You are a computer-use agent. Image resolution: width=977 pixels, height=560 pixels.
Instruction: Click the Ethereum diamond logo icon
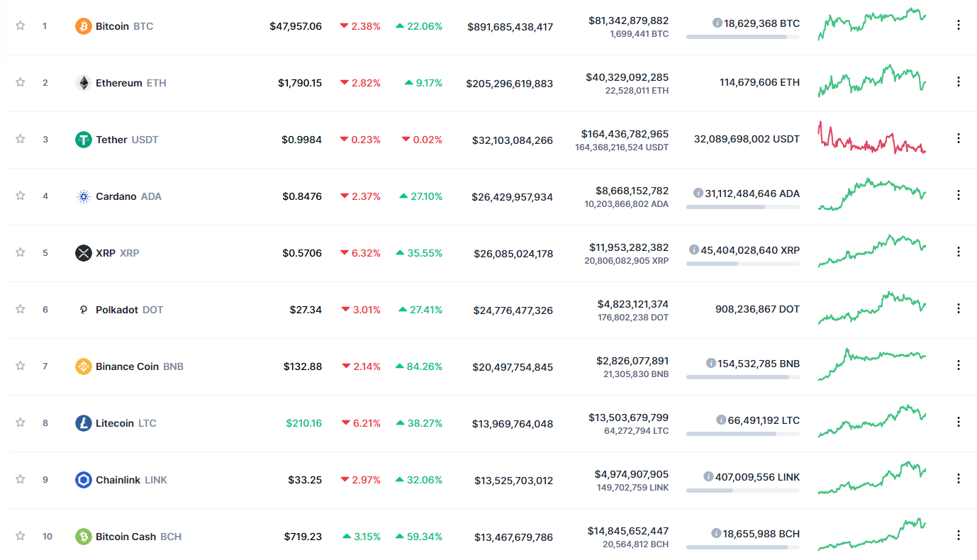pyautogui.click(x=84, y=83)
